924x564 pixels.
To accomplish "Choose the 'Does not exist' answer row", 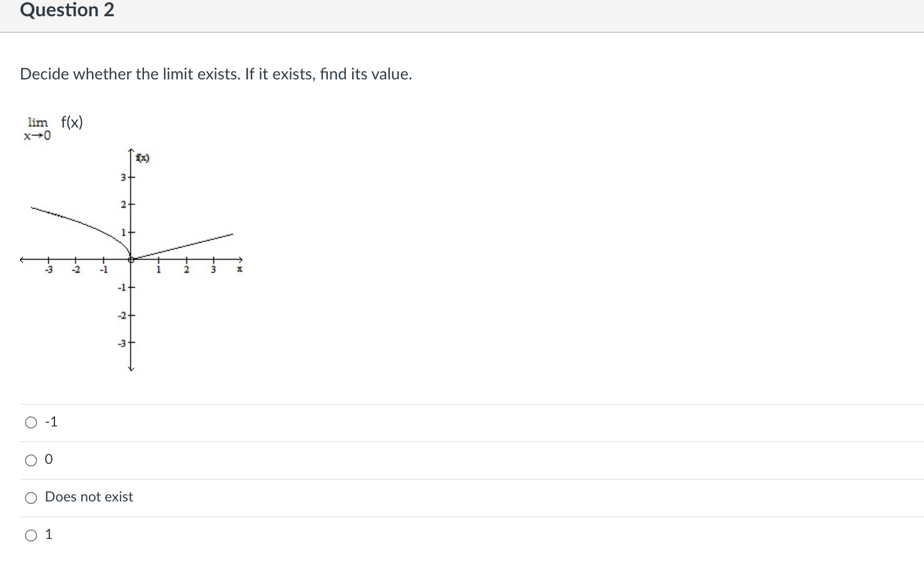I will coord(88,496).
